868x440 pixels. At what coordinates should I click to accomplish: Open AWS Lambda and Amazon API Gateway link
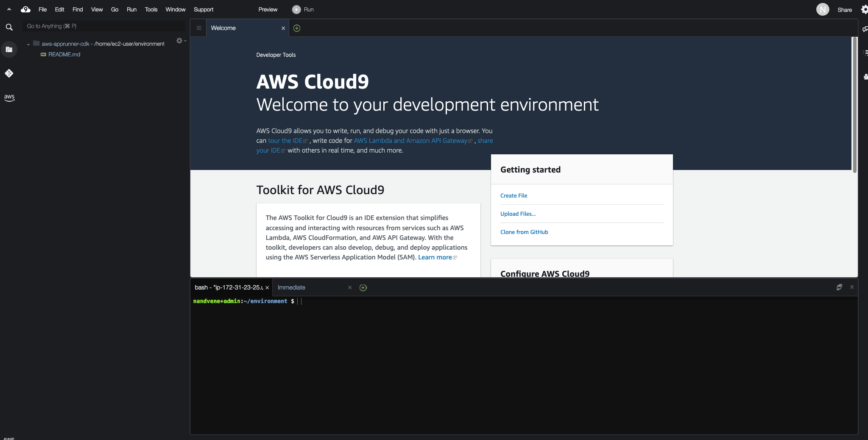[x=413, y=141]
